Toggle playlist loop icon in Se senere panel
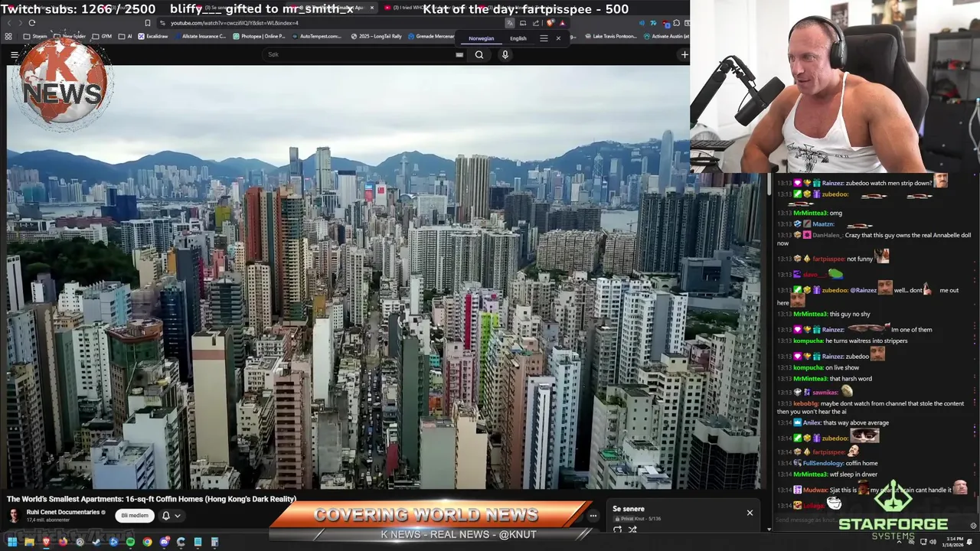This screenshot has height=551, width=980. (x=618, y=530)
